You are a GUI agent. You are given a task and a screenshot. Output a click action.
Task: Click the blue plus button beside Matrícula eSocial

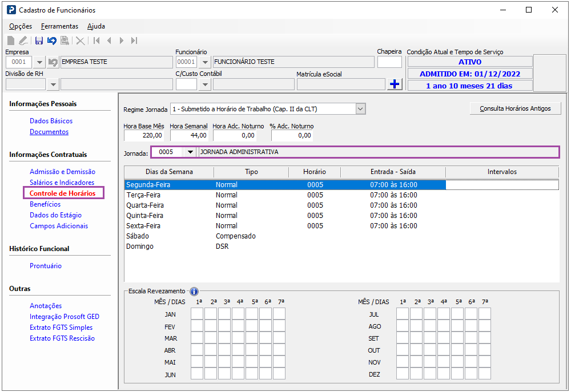(x=395, y=84)
